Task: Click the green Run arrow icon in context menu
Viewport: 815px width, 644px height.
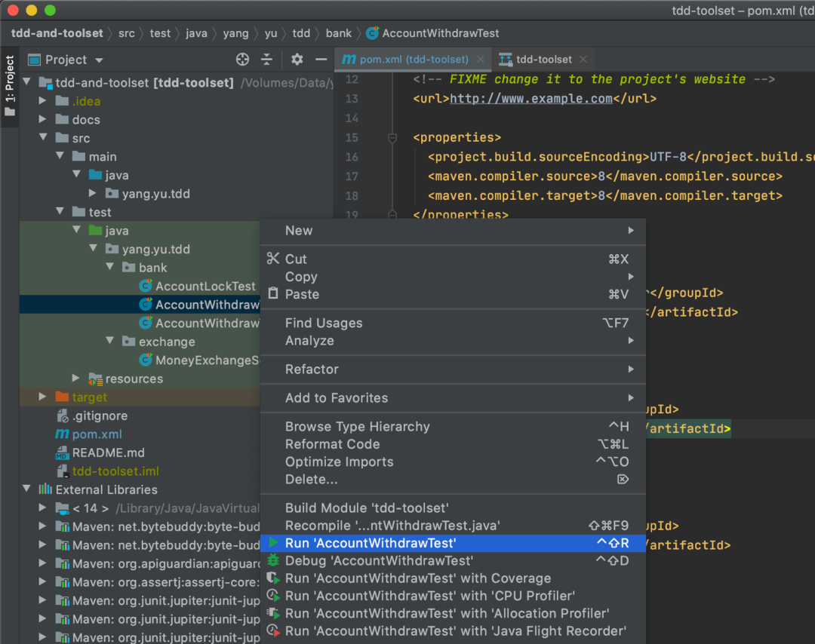Action: pos(273,543)
